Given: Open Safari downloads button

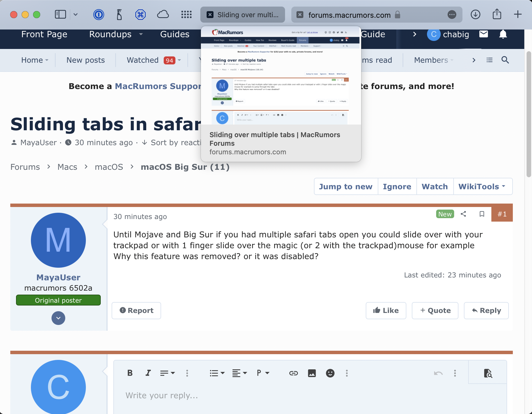Looking at the screenshot, I should point(476,14).
